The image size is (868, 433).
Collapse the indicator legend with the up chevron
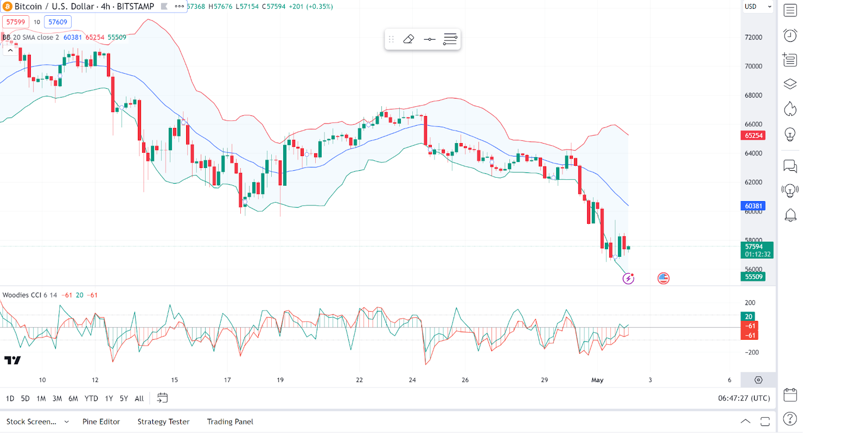[10, 50]
